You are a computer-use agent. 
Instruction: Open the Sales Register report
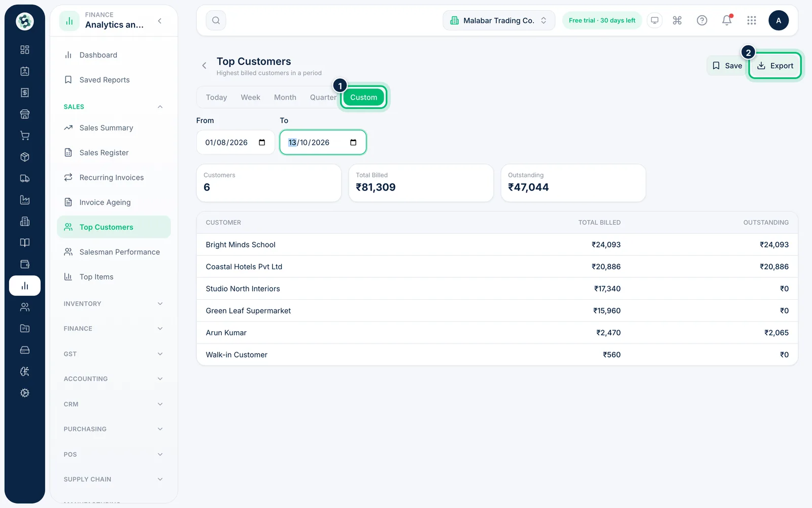114,153
